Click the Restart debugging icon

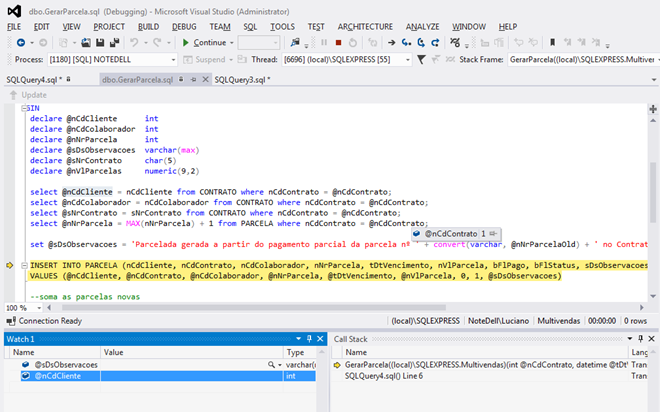355,43
